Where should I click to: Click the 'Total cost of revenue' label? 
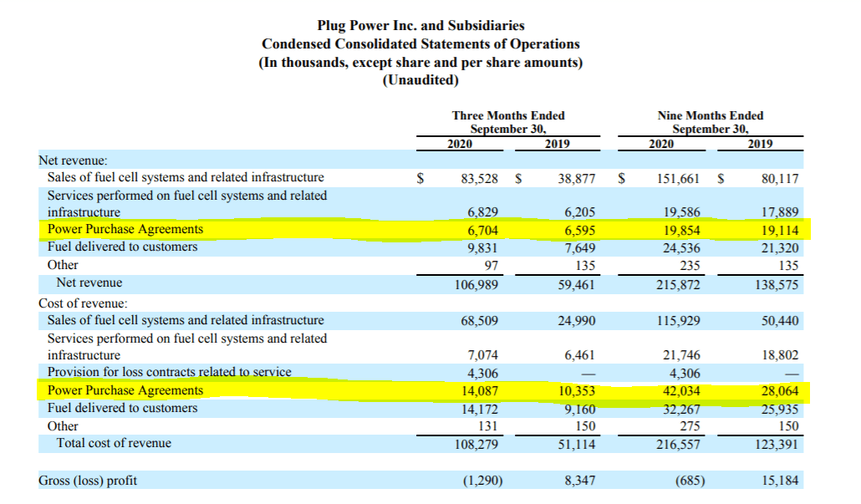click(x=114, y=443)
